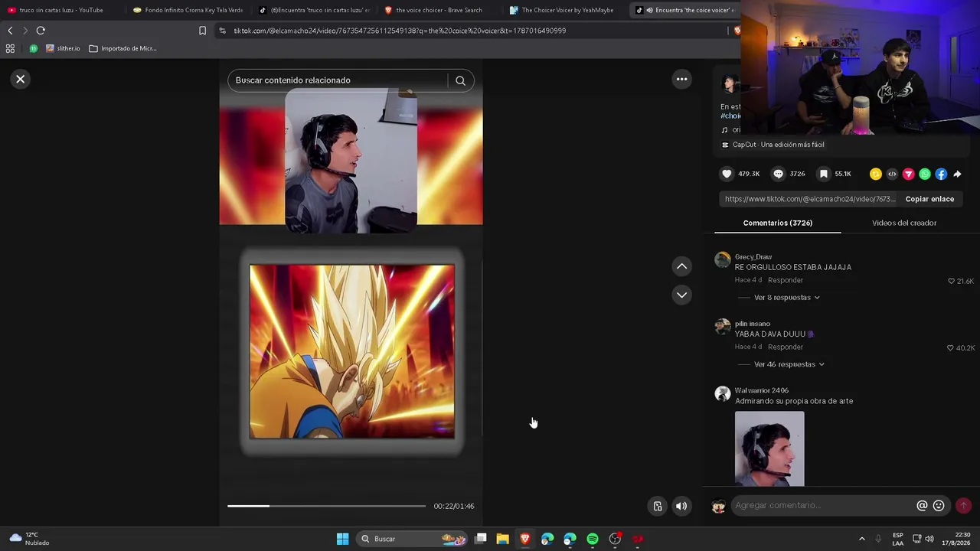Open more share options arrow
The height and width of the screenshot is (551, 980).
(x=957, y=174)
